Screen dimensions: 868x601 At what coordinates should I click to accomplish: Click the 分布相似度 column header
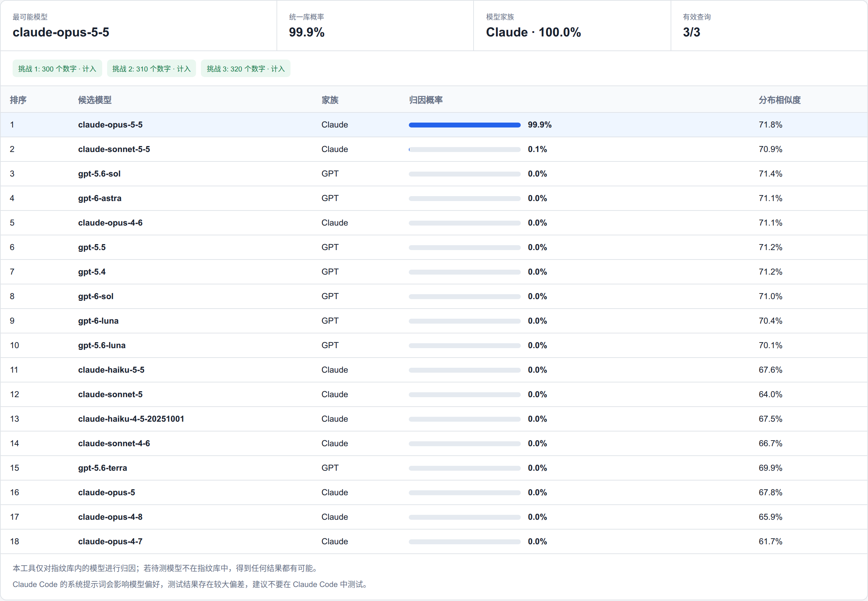[x=779, y=100]
